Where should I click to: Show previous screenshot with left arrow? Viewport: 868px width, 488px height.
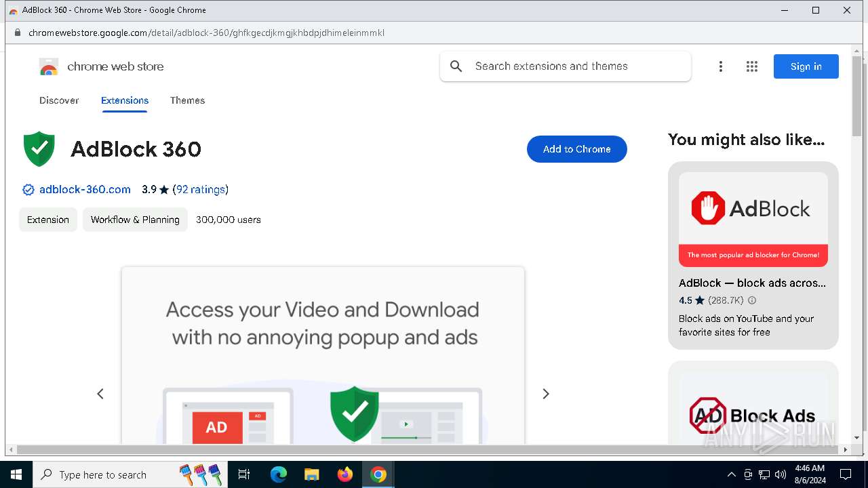(x=100, y=394)
